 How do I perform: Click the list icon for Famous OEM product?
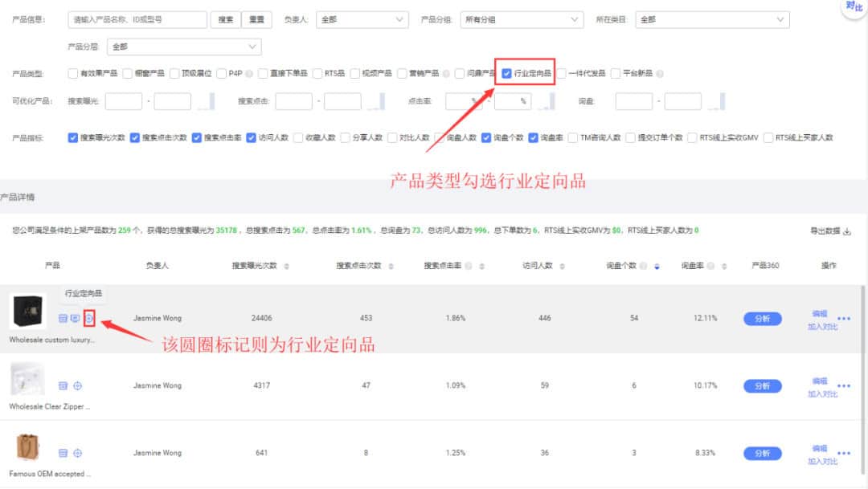click(63, 454)
